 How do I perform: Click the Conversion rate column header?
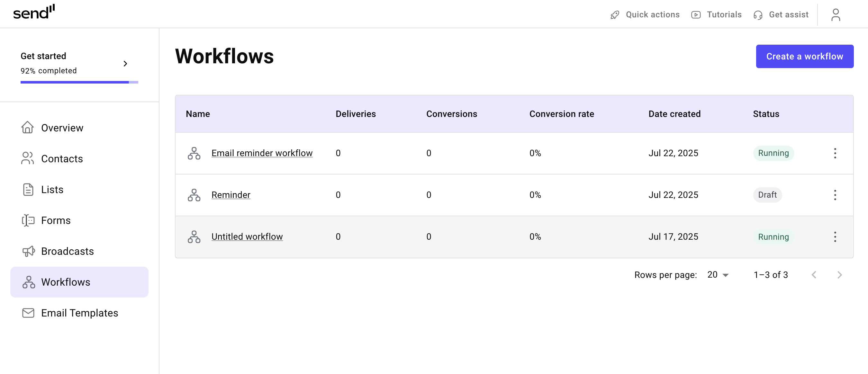coord(562,114)
